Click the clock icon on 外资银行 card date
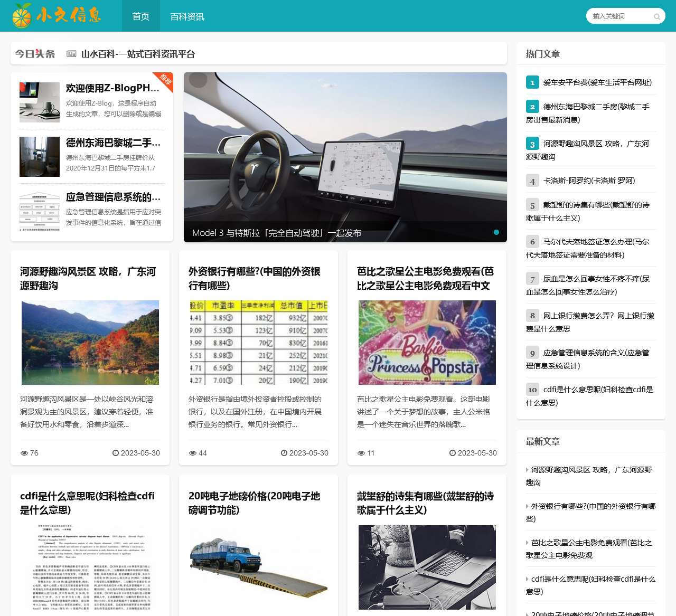Viewport: 676px width, 616px height. tap(284, 453)
